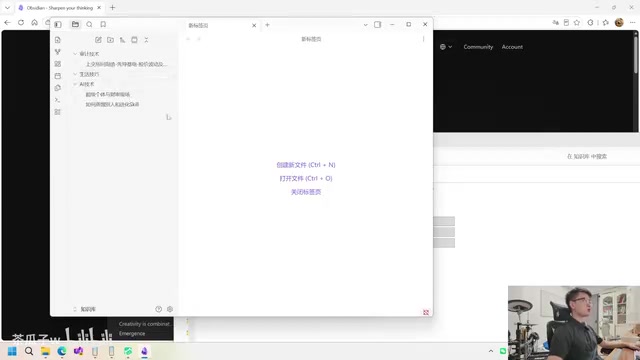Click the templates ribbon icon

tap(58, 88)
